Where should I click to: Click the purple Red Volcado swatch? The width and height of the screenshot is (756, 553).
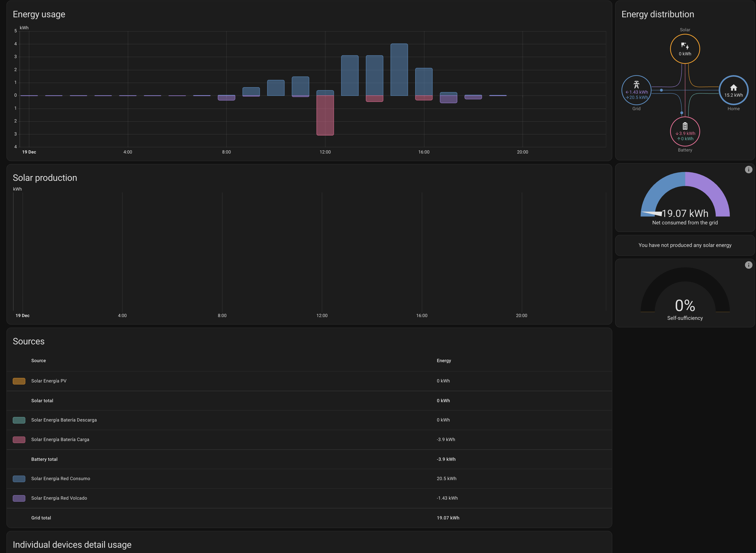click(x=19, y=498)
